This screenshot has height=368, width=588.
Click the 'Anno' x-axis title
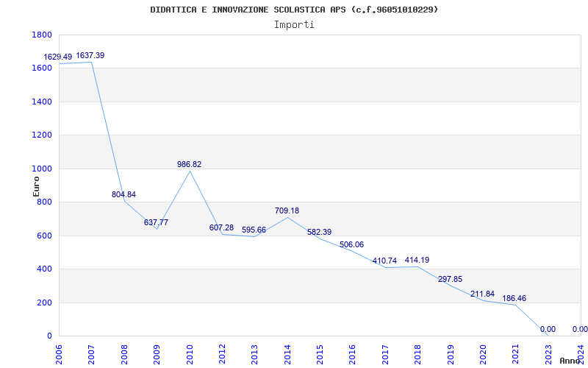point(570,361)
